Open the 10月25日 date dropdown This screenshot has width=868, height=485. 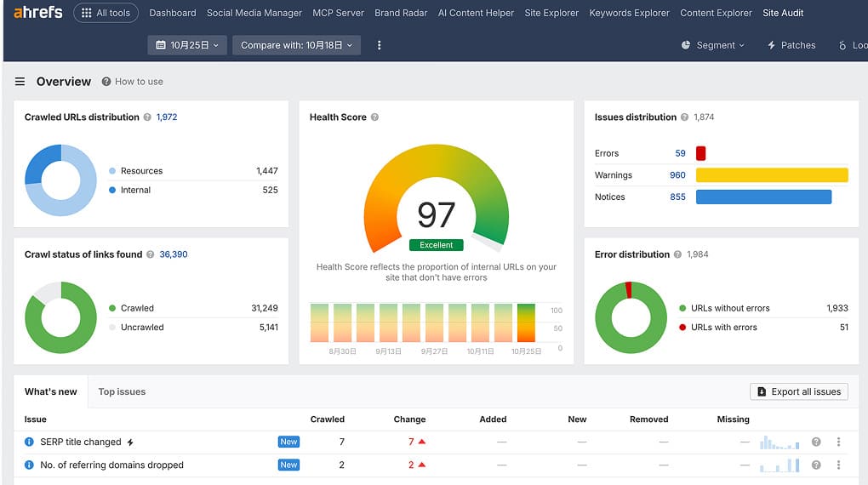coord(187,45)
